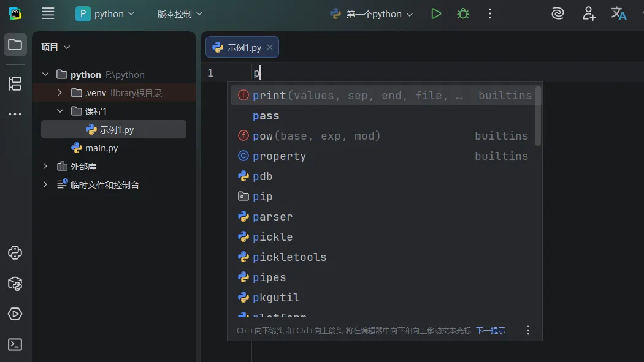Choose print completion suggestion
This screenshot has height=362, width=644.
point(383,96)
